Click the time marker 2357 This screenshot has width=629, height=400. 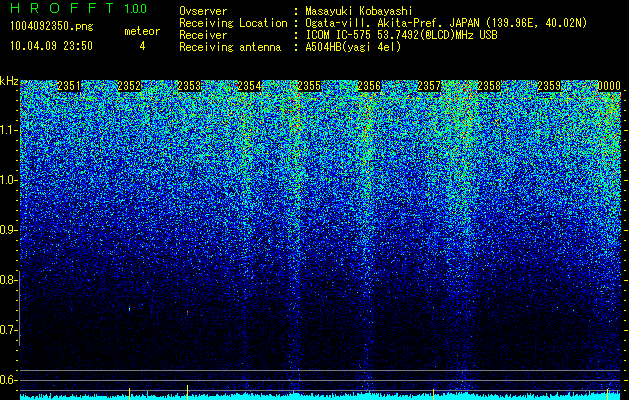429,86
